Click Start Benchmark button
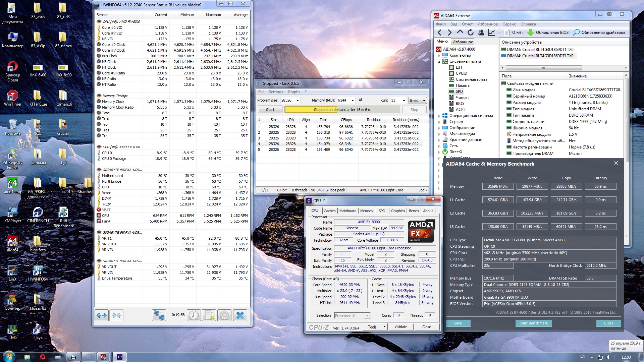The height and width of the screenshot is (362, 644). (533, 323)
